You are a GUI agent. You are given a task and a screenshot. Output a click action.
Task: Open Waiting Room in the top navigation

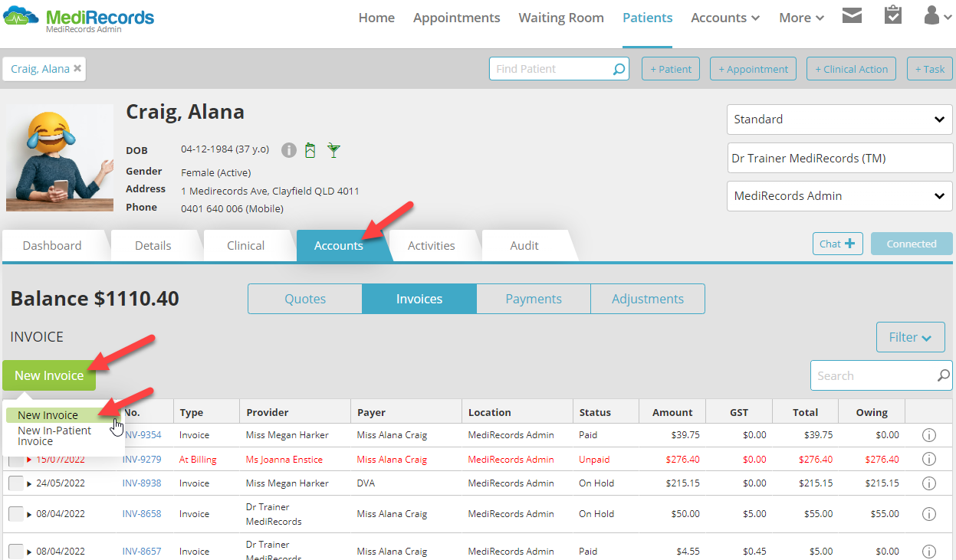click(561, 18)
